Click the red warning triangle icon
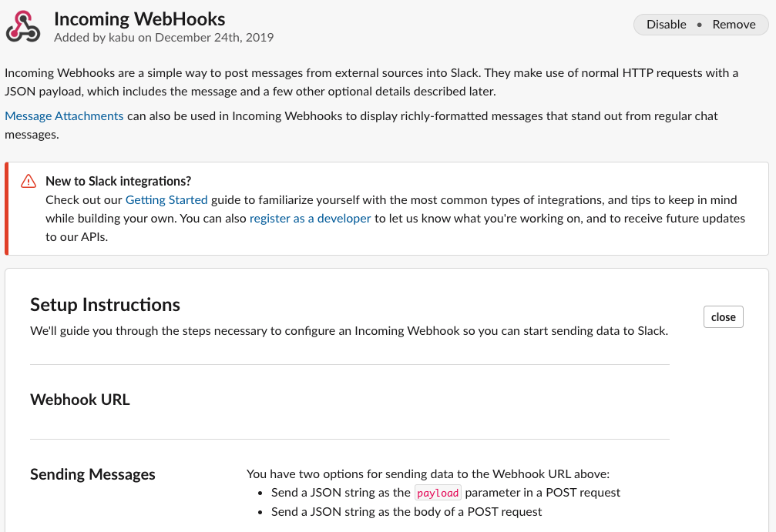The width and height of the screenshot is (776, 532). tap(29, 182)
